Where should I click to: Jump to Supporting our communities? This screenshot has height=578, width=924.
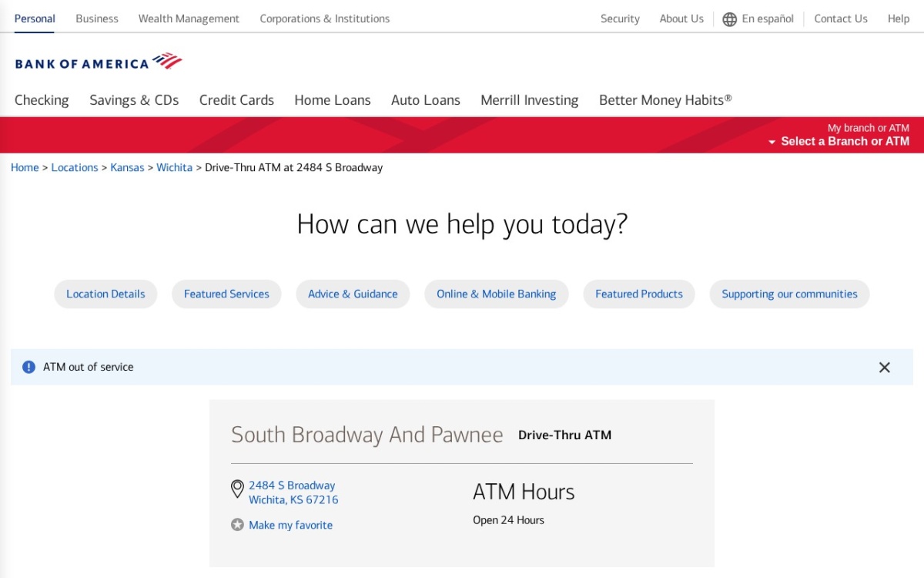[x=789, y=294]
